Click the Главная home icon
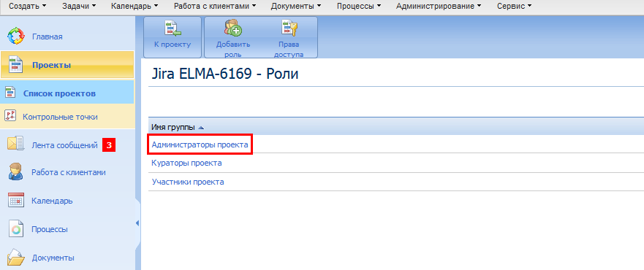Screen dimensions: 644x270 [16, 36]
